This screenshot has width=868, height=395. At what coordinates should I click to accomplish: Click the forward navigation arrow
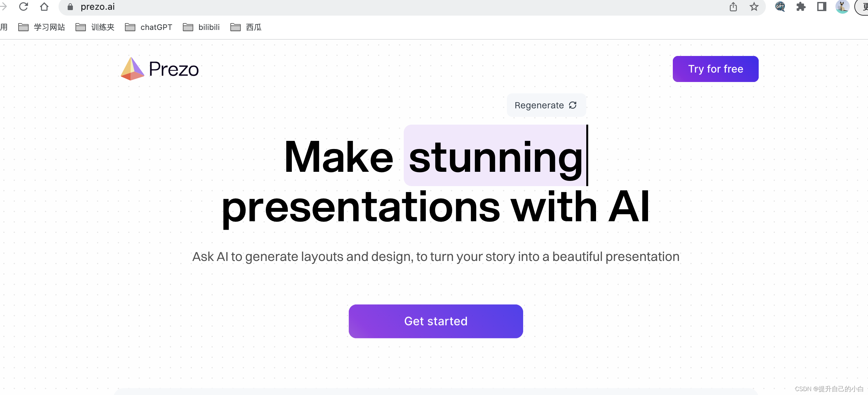tap(3, 7)
